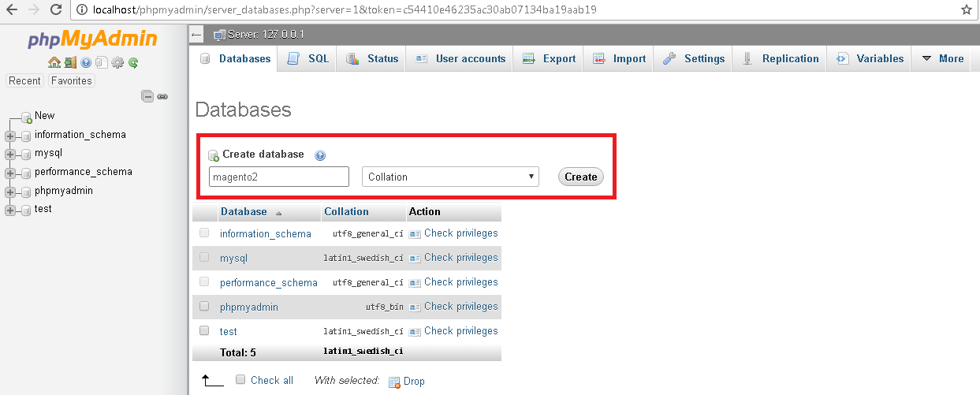Screen dimensions: 980x395
Task: Click the Drop link text
Action: (x=414, y=382)
